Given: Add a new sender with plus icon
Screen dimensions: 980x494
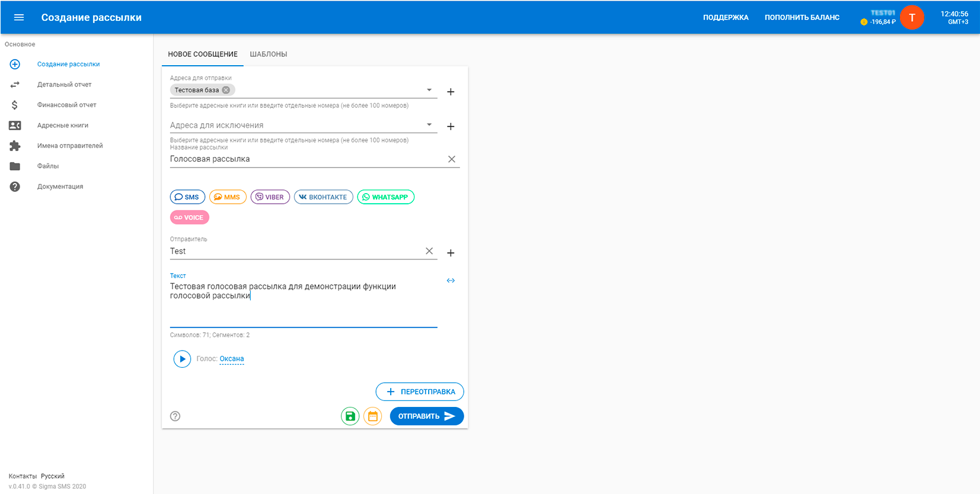Looking at the screenshot, I should (451, 253).
